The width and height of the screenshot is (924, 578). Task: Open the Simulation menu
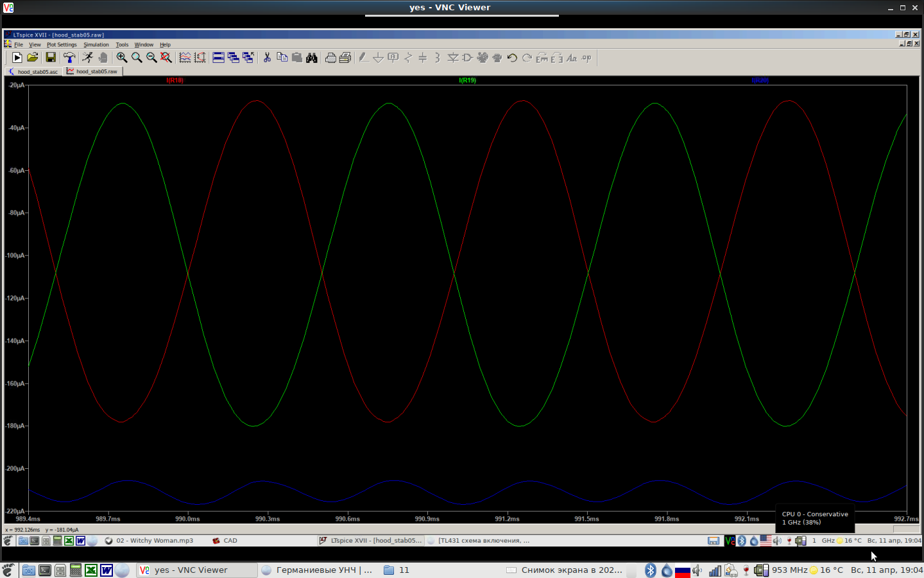click(96, 45)
